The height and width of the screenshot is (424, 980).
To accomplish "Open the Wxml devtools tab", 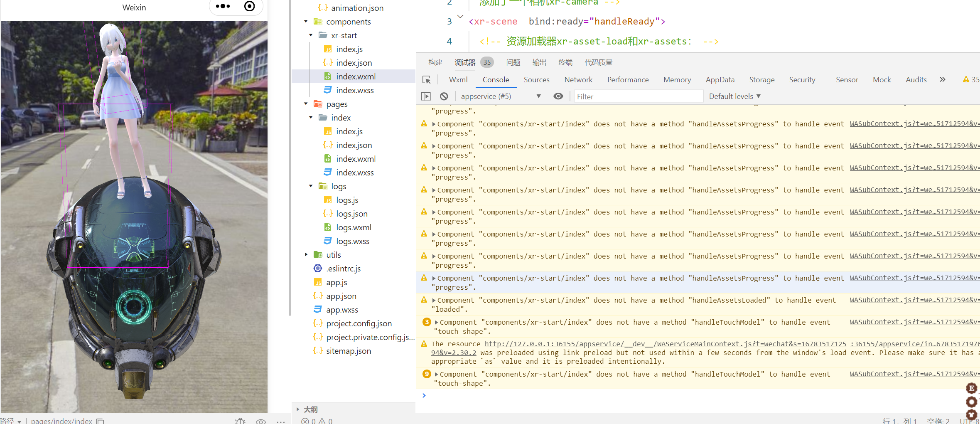I will click(x=458, y=80).
